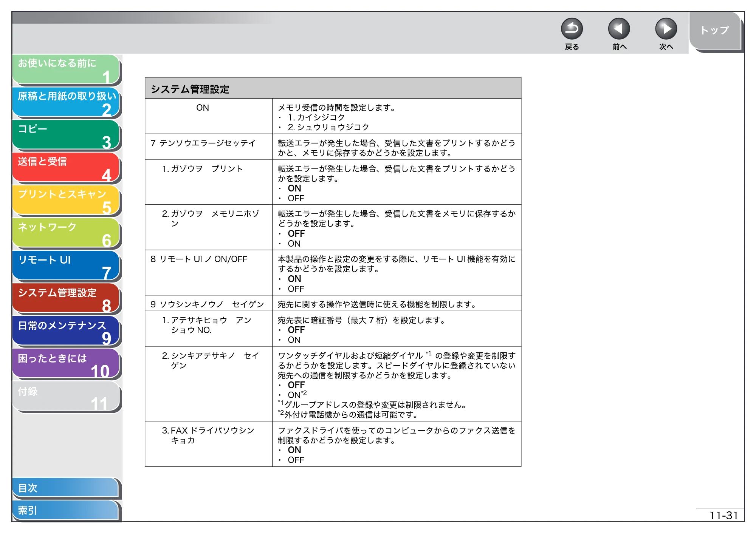Click the 2. シュウリョウジコク bullet text
The height and width of the screenshot is (534, 756).
click(x=328, y=127)
